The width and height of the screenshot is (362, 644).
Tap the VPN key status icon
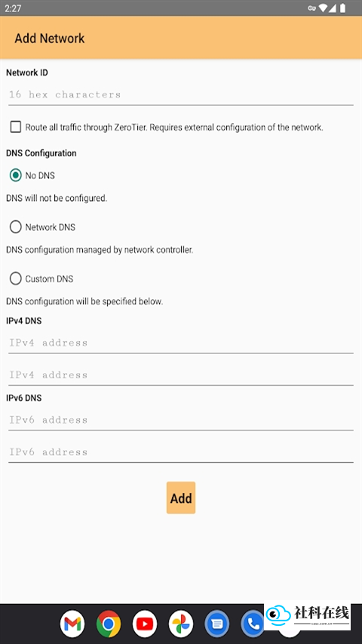point(313,8)
